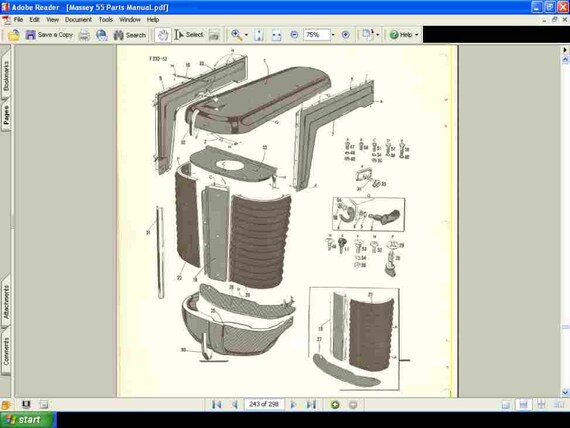Expand the Zoom In tool dropdown arrow
Viewport: 570px width, 428px height.
pos(246,35)
